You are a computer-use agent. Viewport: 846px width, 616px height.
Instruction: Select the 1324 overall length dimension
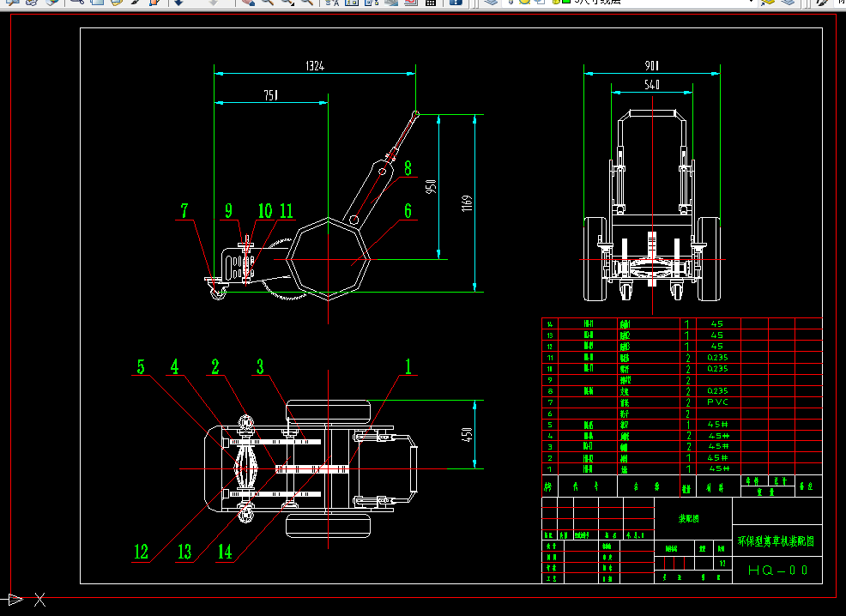[x=315, y=66]
